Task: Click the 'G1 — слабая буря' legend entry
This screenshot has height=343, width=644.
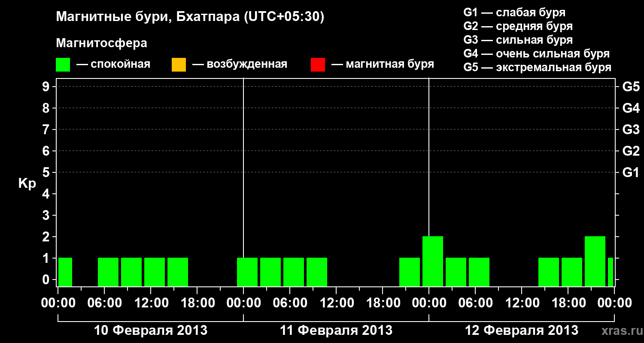Action: tap(514, 12)
